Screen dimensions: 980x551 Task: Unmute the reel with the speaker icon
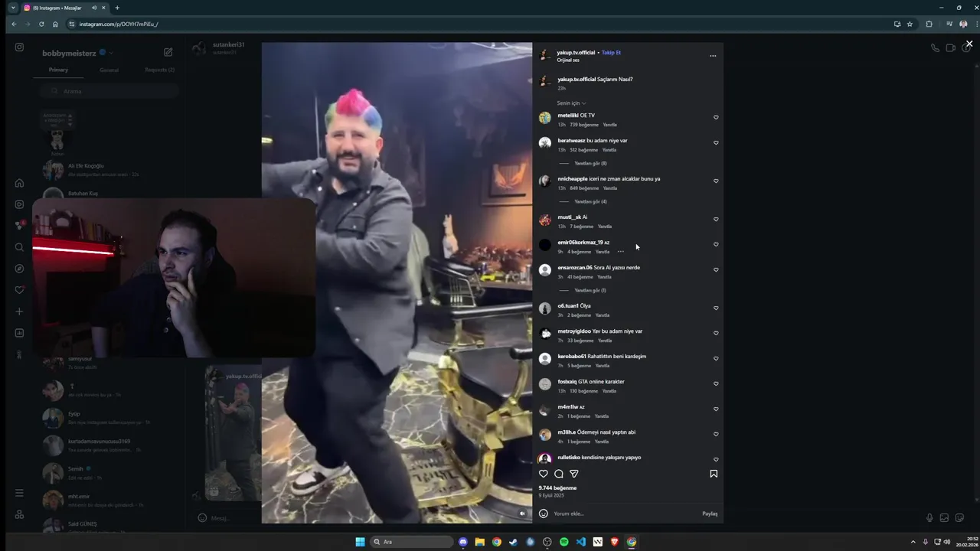tap(523, 514)
